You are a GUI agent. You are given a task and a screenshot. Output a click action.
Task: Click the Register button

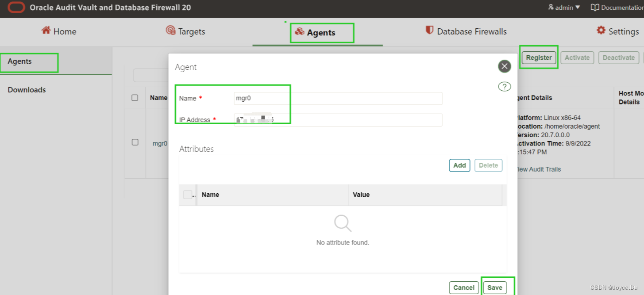pyautogui.click(x=538, y=57)
